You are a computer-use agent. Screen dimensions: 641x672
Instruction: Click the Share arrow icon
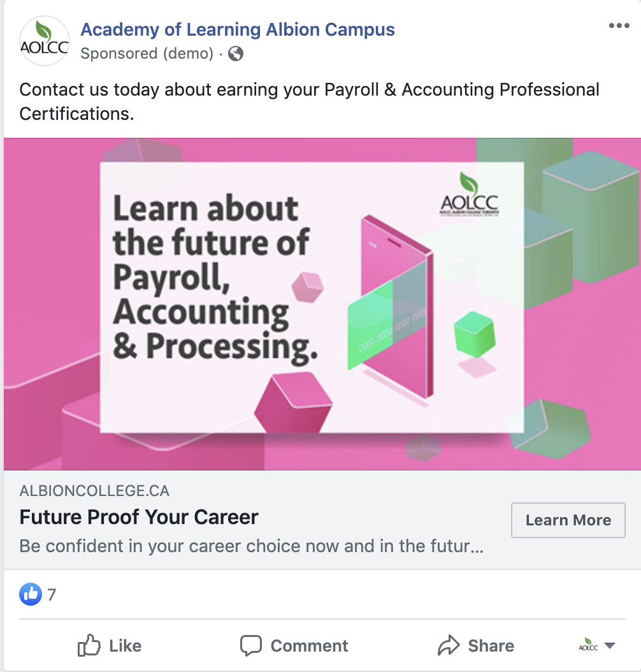pyautogui.click(x=449, y=646)
